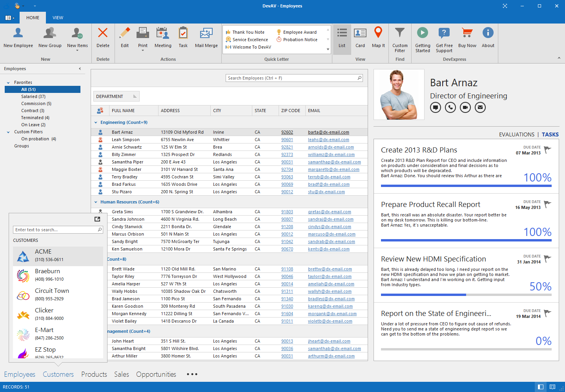
Task: Switch to the VIEW ribbon tab
Action: point(58,18)
